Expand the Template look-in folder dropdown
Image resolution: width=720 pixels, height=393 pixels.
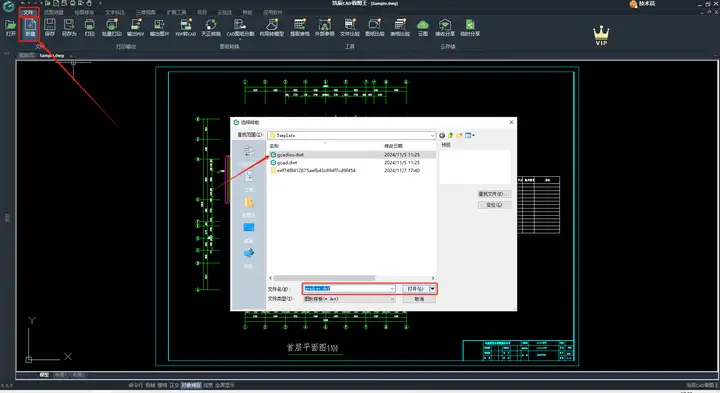point(433,135)
